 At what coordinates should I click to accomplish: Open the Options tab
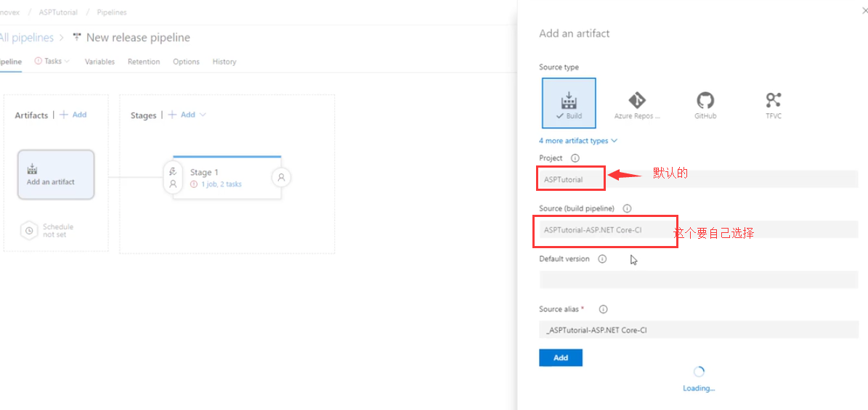(186, 62)
